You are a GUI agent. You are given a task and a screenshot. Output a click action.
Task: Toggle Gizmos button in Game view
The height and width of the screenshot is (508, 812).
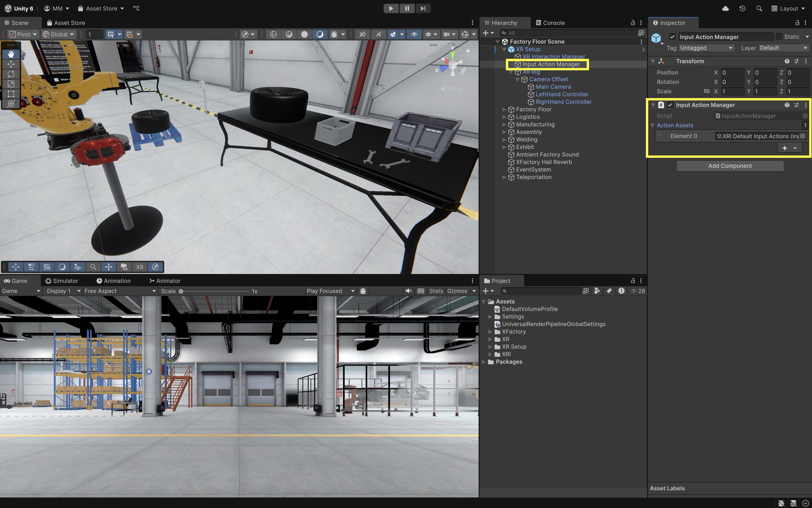457,291
